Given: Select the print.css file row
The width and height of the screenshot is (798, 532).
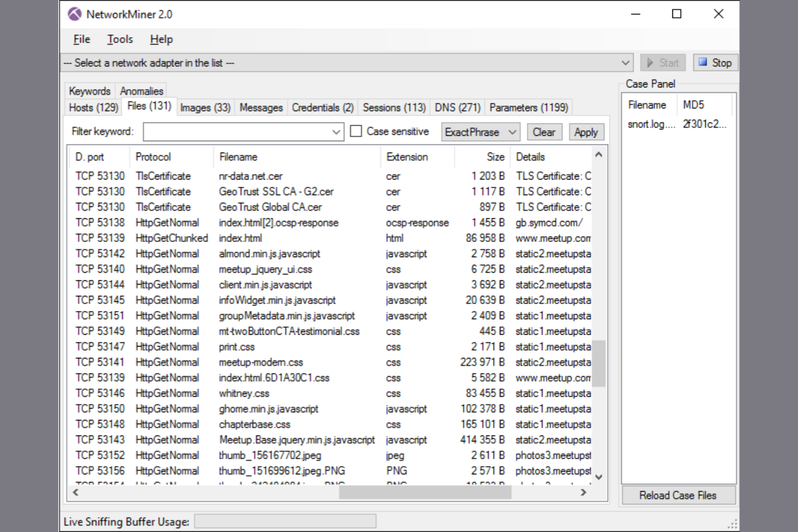Looking at the screenshot, I should coord(330,347).
